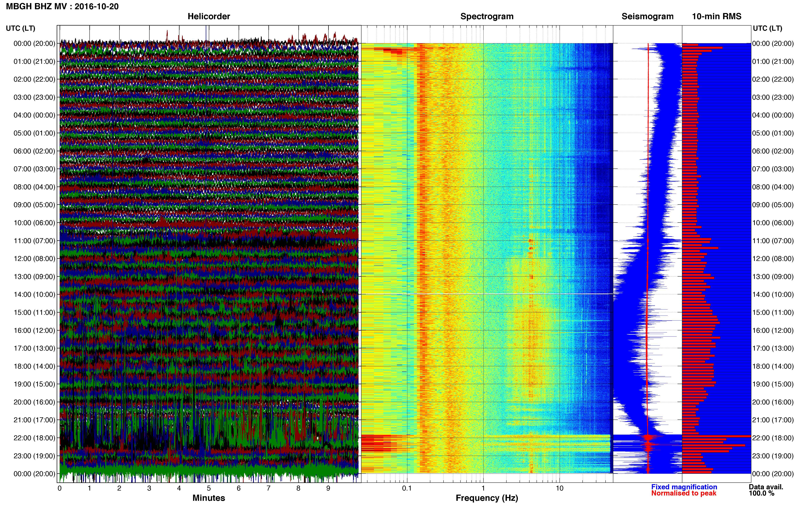Click the '0' tick on Minutes axis

(60, 488)
